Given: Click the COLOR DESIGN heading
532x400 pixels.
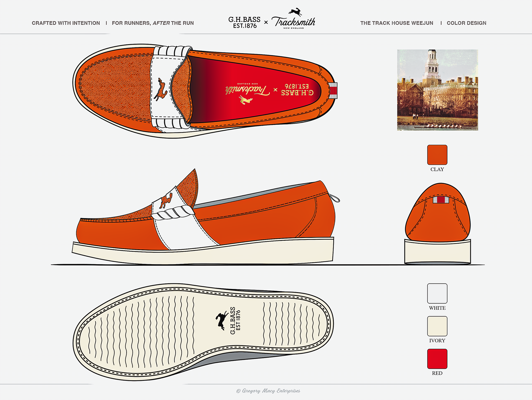Looking at the screenshot, I should pos(466,23).
